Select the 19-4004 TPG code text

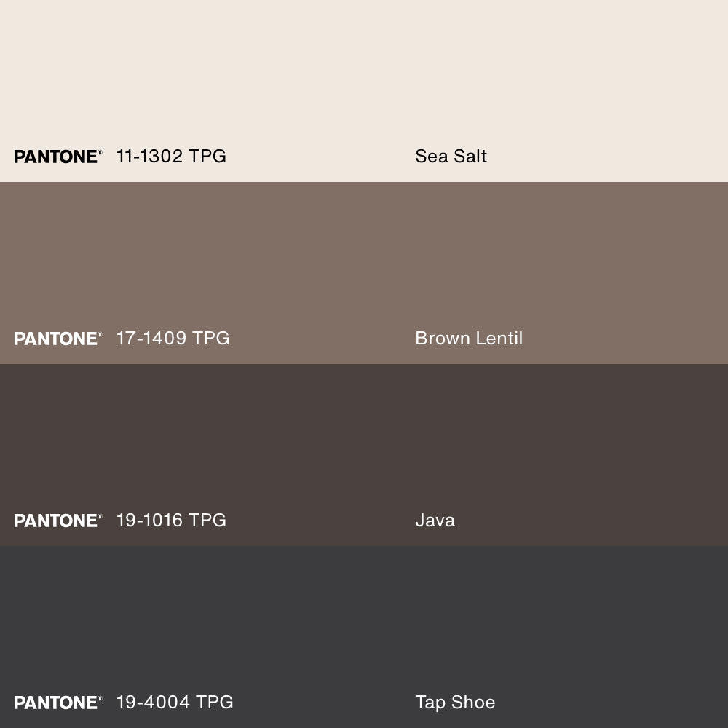point(175,702)
